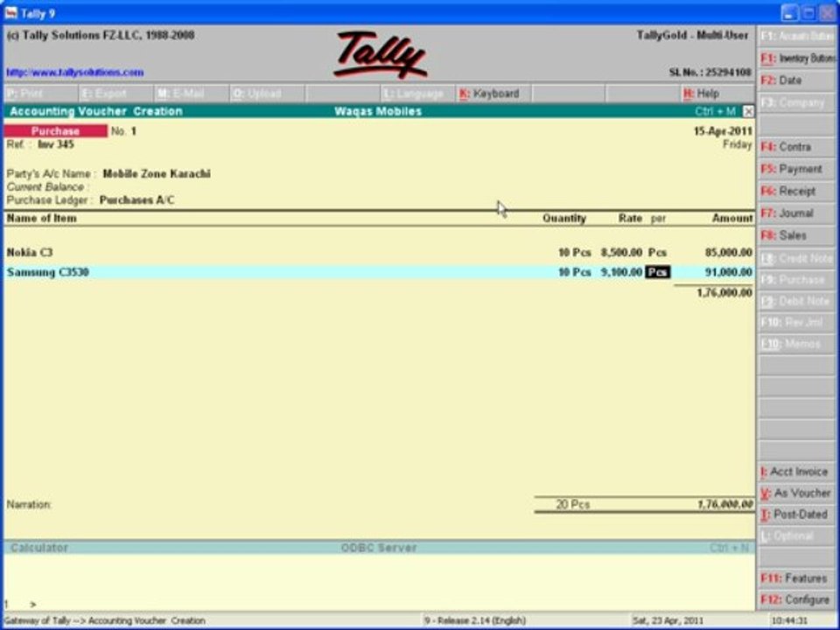The width and height of the screenshot is (840, 630).
Task: Click the L: Language button
Action: (417, 94)
